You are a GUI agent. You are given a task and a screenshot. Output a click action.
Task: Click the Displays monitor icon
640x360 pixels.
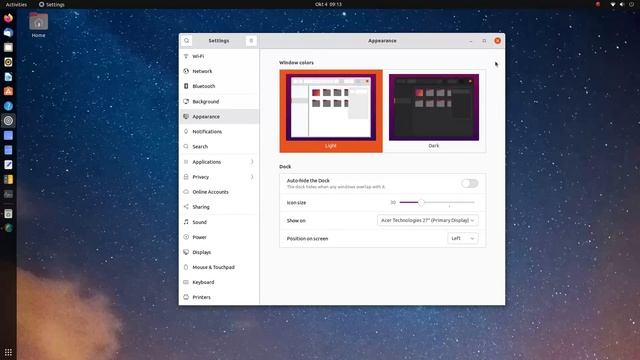point(186,252)
